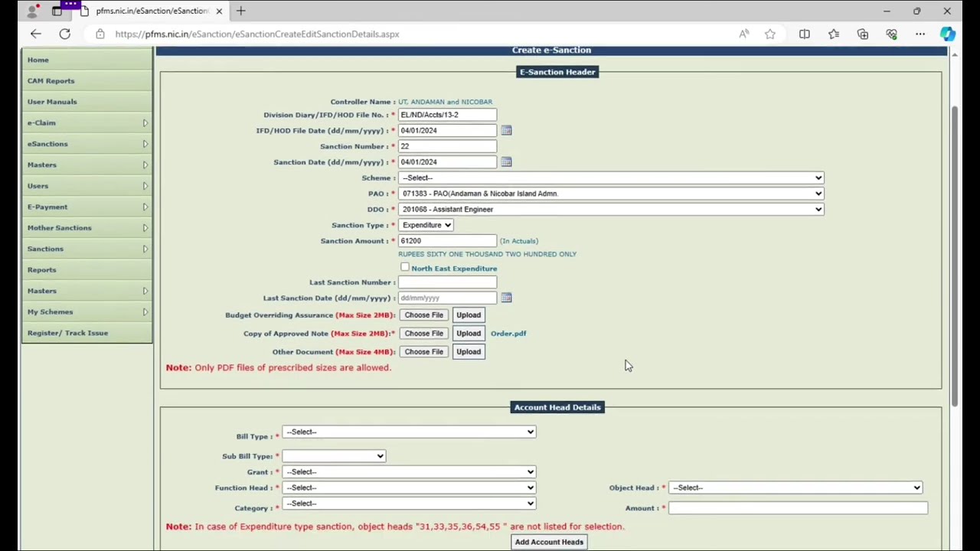Open calendar for Sanction Date
980x551 pixels.
[x=506, y=162]
